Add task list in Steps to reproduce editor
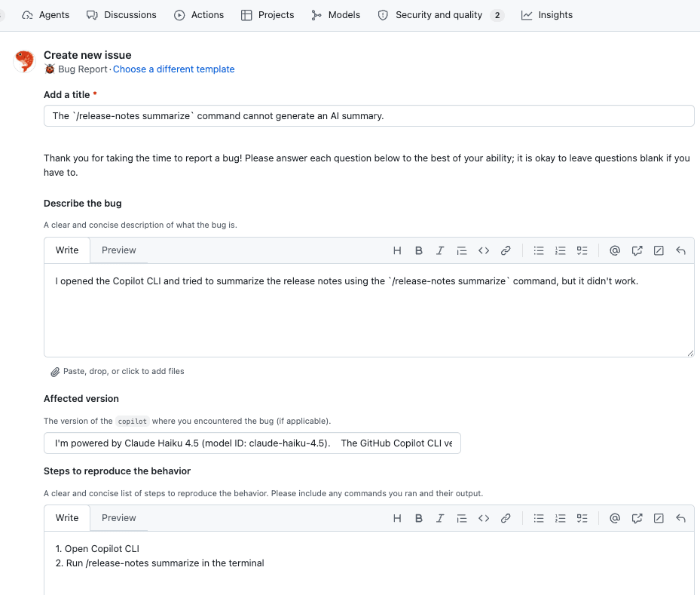700x595 pixels. [582, 518]
